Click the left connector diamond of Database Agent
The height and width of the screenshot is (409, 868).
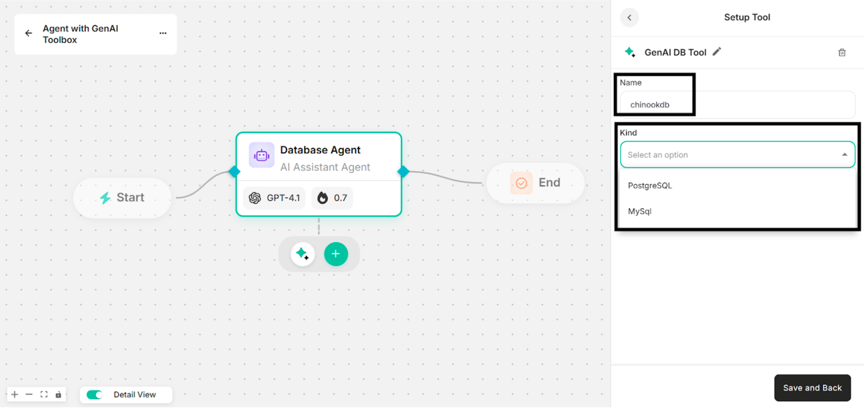pos(234,172)
